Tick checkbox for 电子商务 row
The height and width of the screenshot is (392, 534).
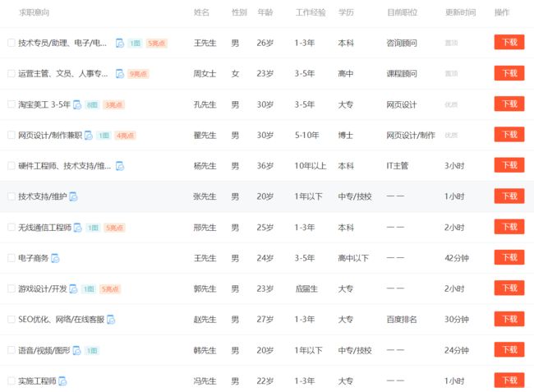(12, 258)
